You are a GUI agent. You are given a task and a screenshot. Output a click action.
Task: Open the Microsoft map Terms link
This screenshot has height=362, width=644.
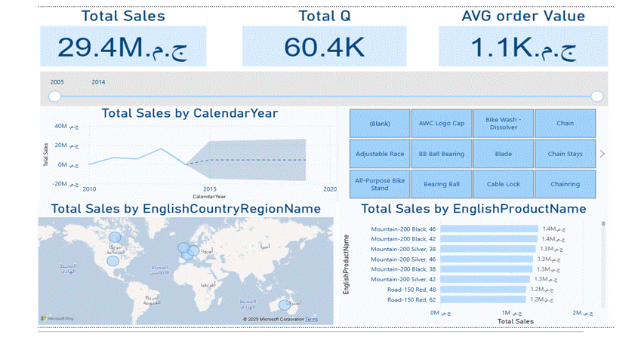[311, 319]
